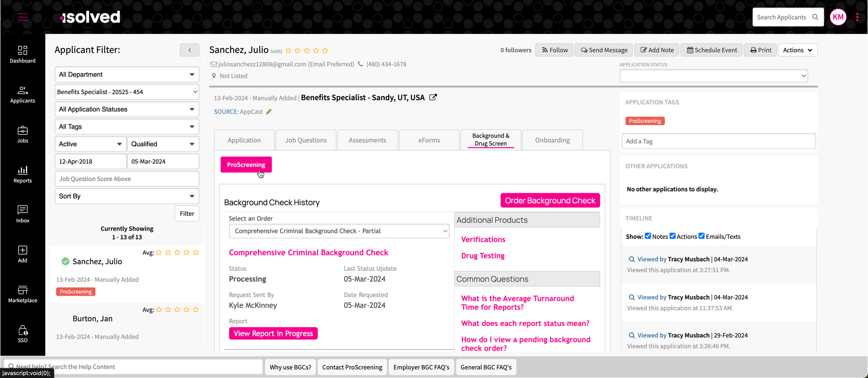Click the KM user avatar
Screen dimensions: 868x378
[838, 17]
